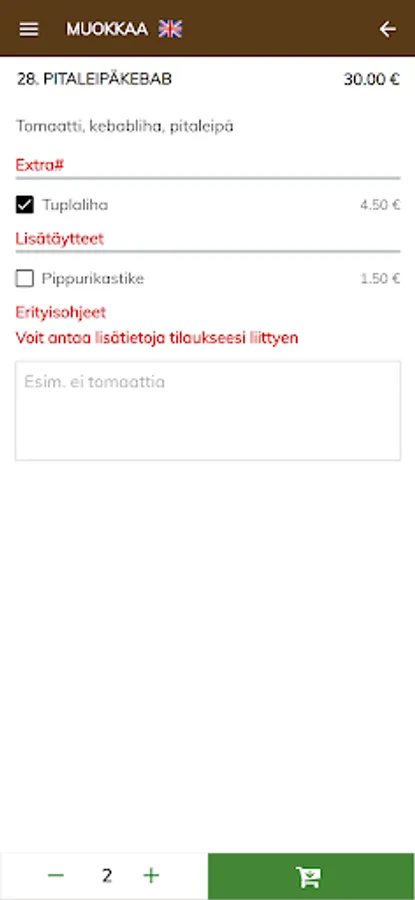The width and height of the screenshot is (415, 900).
Task: Tap the quantity number 2
Action: tap(107, 875)
